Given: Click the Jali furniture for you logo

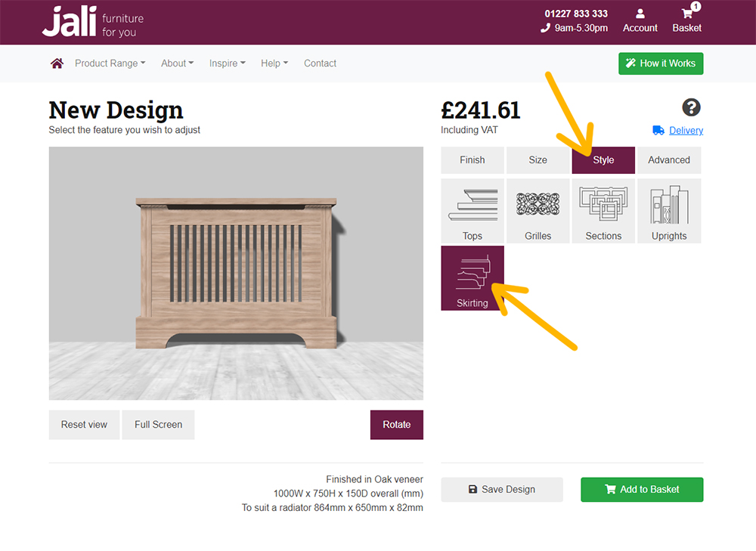Looking at the screenshot, I should coord(93,22).
